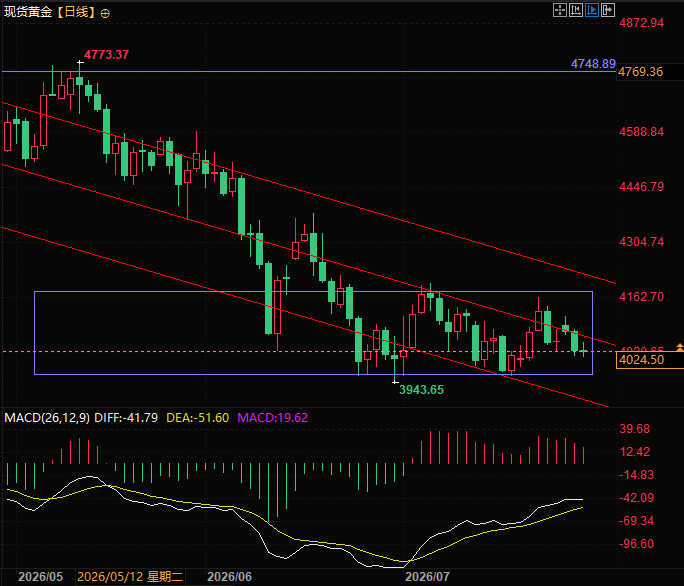Click the DIFF:-41.79 value
Viewport: 684px width, 586px height.
(126, 418)
